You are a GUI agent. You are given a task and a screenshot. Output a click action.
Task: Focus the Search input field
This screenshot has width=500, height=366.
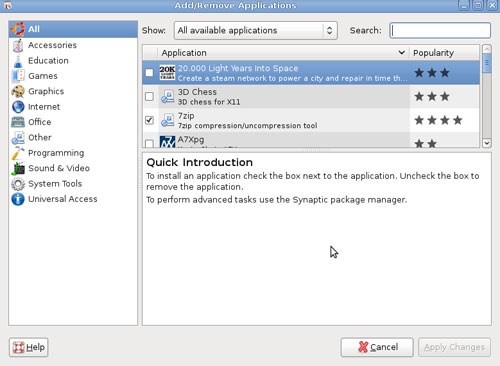pyautogui.click(x=440, y=31)
